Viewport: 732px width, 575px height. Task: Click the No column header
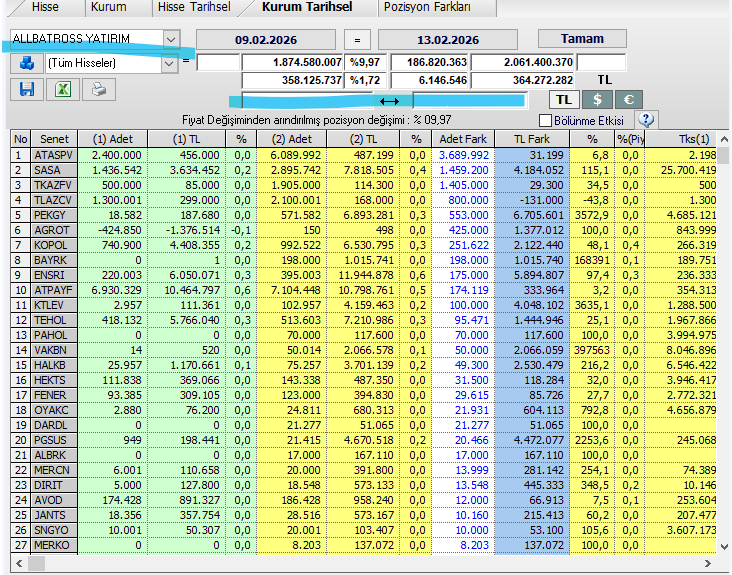(x=21, y=139)
